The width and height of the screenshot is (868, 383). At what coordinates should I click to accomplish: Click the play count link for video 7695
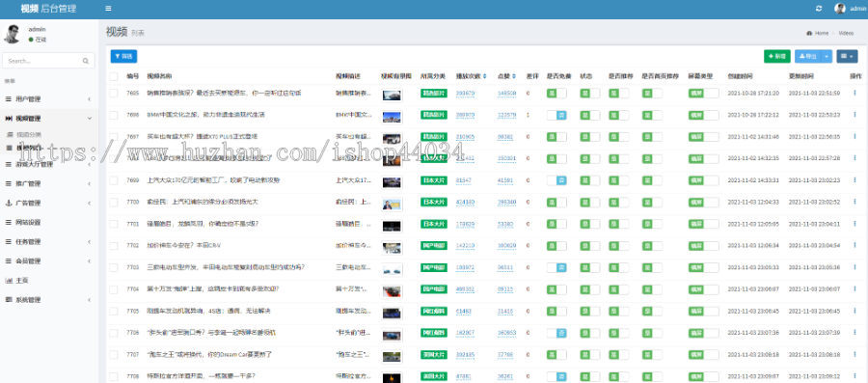click(x=465, y=94)
